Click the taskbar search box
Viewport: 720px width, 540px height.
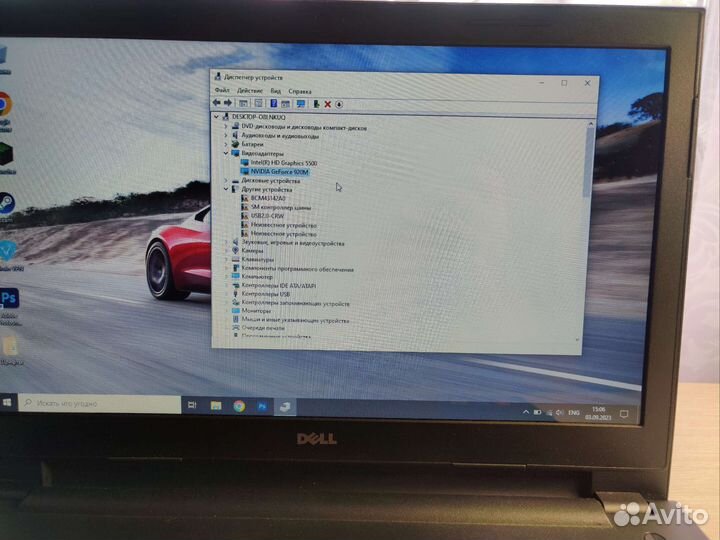point(100,404)
